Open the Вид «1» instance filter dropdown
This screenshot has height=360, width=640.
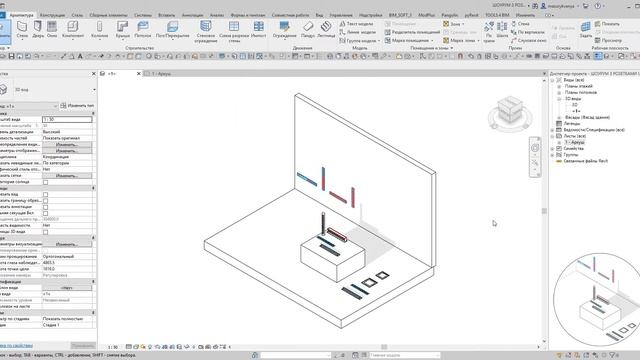click(x=56, y=106)
